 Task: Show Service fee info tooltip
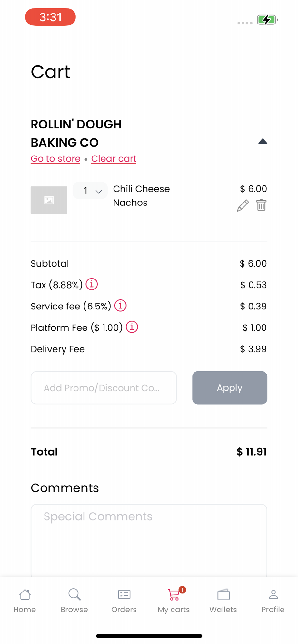121,306
